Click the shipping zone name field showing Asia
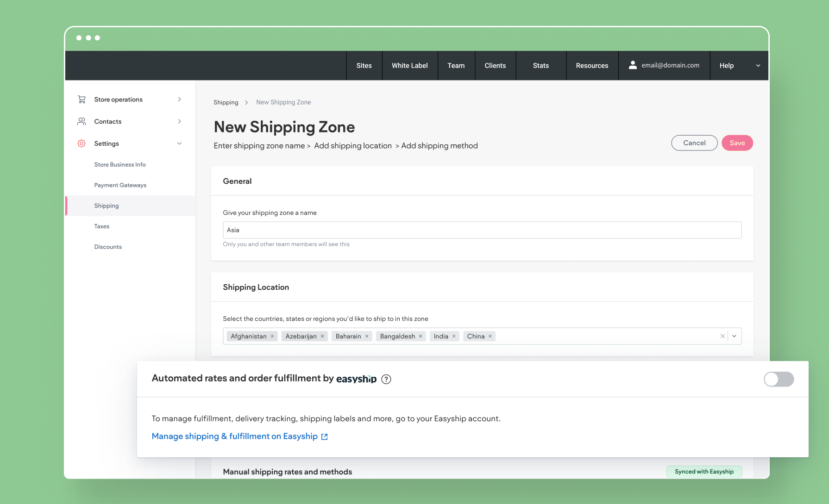 [x=482, y=230]
